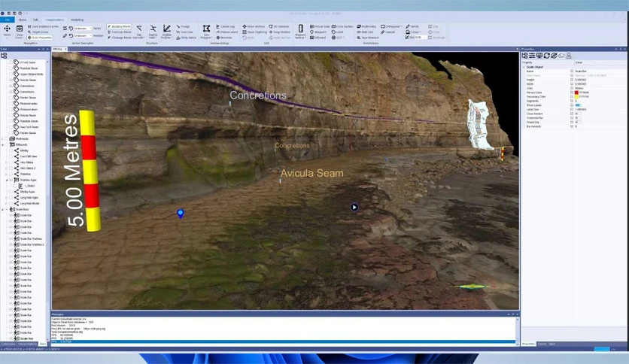Open the sketch Colour dropdown
629x364 pixels.
(x=413, y=32)
